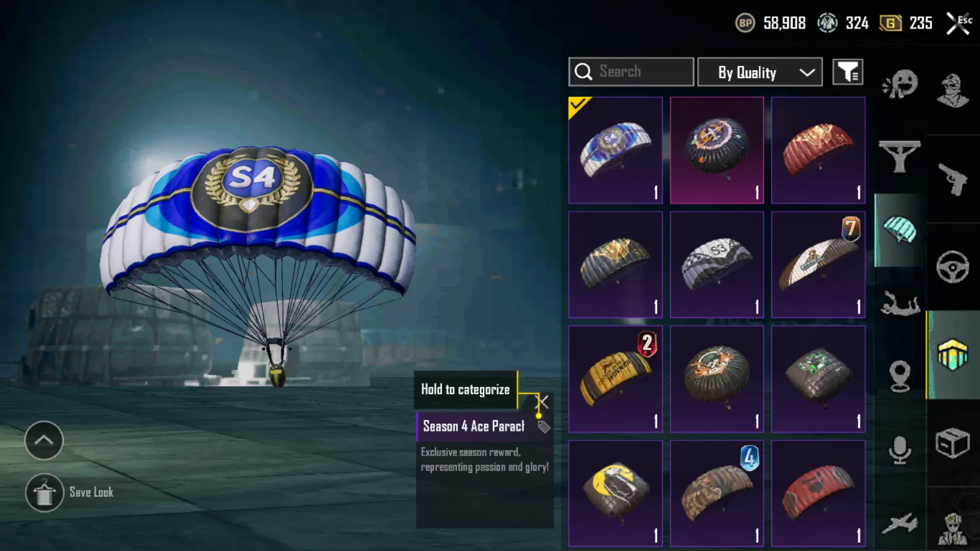
Task: Open the crate box category icon
Action: (x=952, y=443)
